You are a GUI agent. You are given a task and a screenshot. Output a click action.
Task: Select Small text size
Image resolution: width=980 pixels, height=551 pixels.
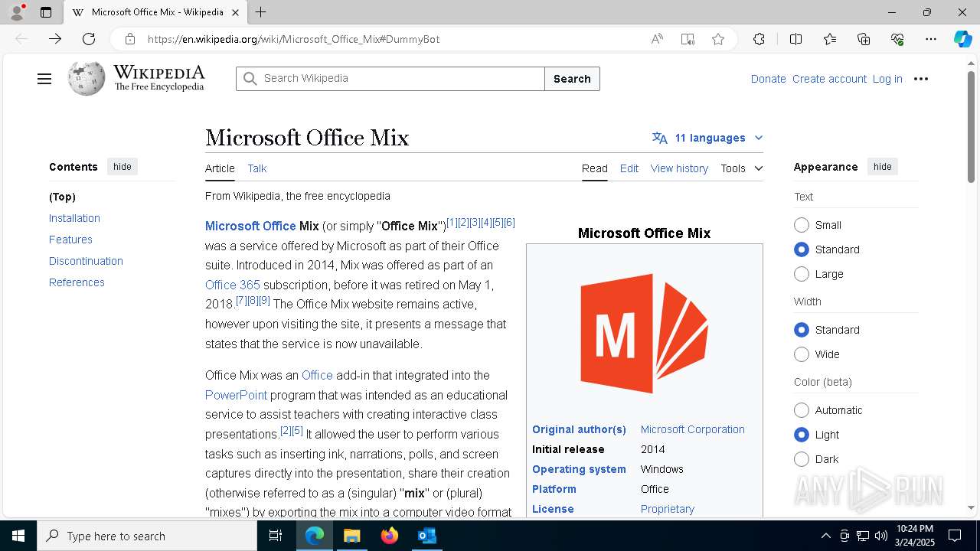tap(802, 225)
